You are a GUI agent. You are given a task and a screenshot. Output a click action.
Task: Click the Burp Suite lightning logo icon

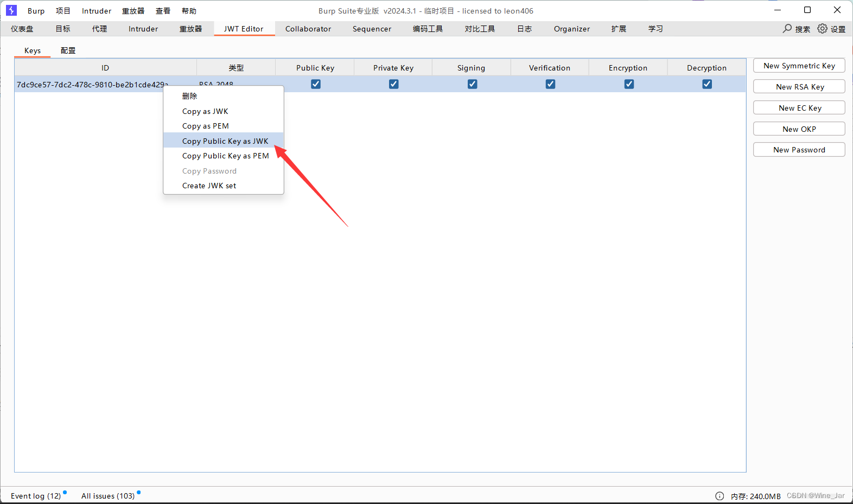(11, 10)
